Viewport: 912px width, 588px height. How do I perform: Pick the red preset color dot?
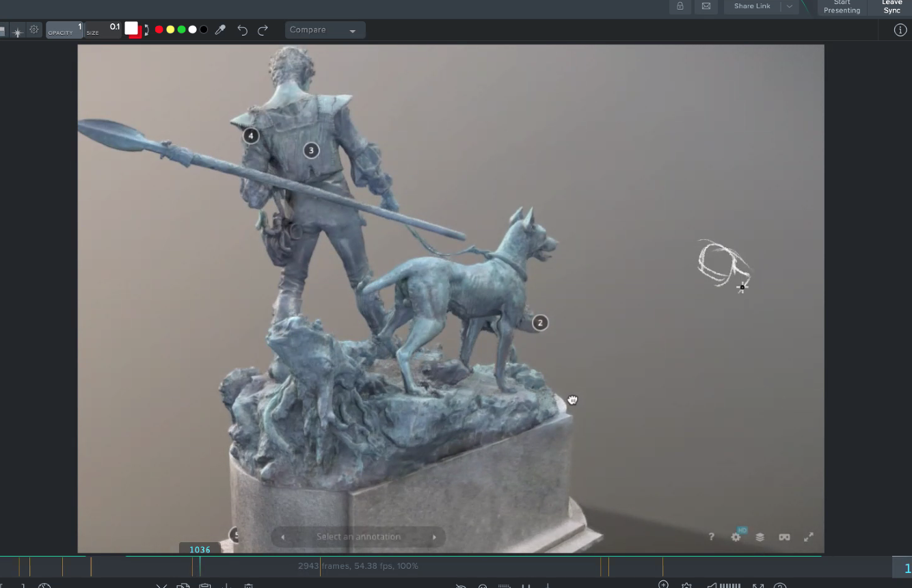coord(159,29)
